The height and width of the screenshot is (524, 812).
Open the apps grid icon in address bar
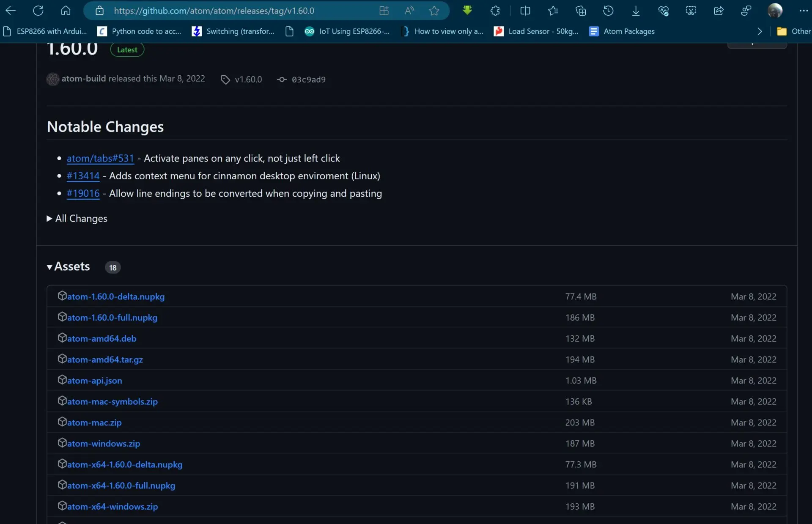pos(384,11)
